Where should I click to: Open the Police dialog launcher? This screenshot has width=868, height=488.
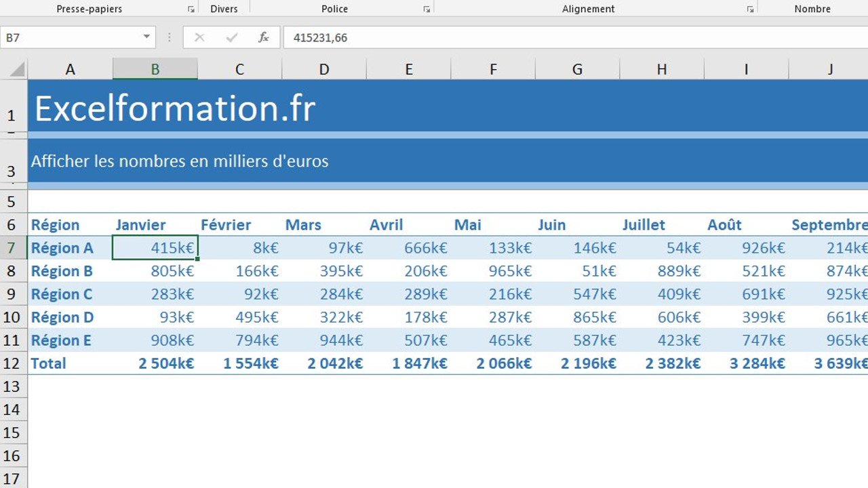[427, 9]
